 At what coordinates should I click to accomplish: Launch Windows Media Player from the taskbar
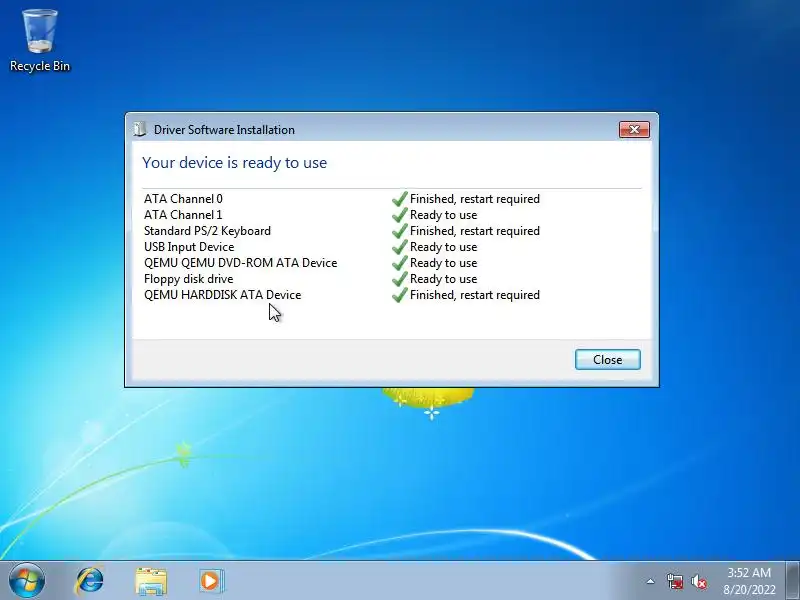[211, 581]
